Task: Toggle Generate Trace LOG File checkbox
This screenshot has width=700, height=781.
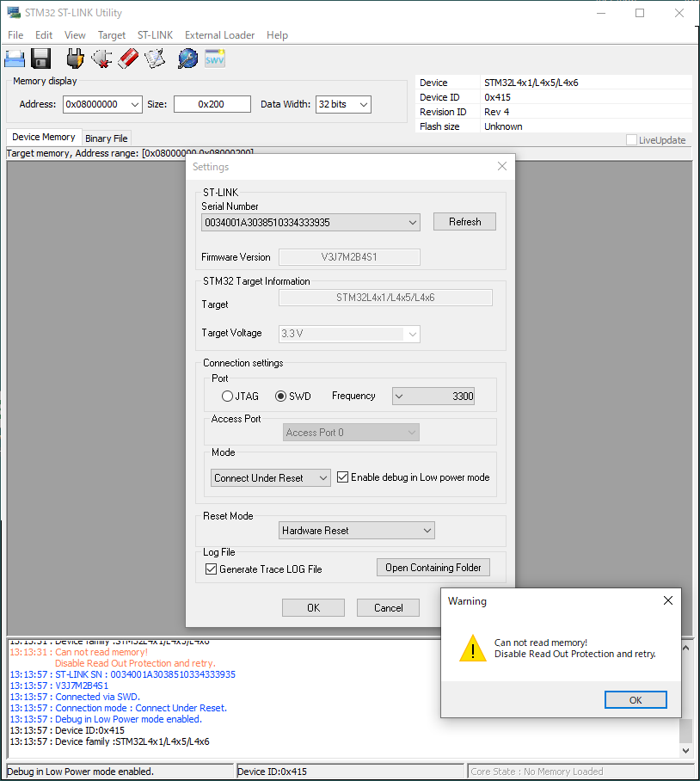Action: [211, 569]
